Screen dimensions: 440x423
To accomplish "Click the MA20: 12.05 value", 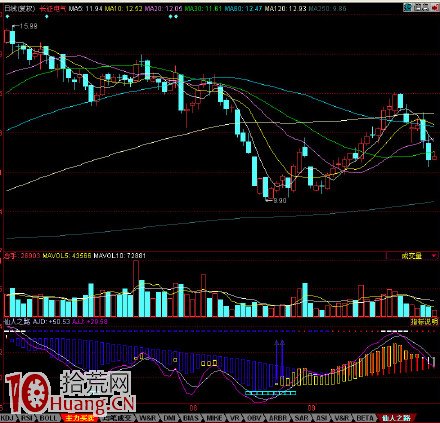I will [x=163, y=9].
